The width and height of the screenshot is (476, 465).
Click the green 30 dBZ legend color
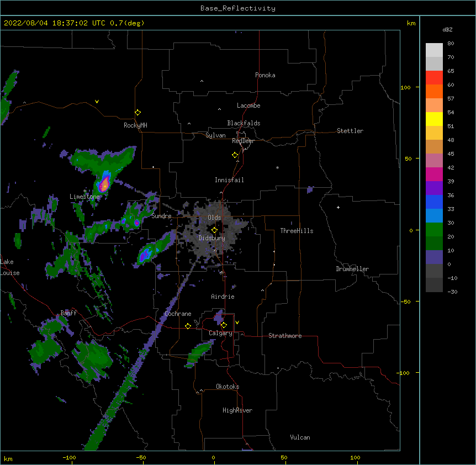[434, 230]
